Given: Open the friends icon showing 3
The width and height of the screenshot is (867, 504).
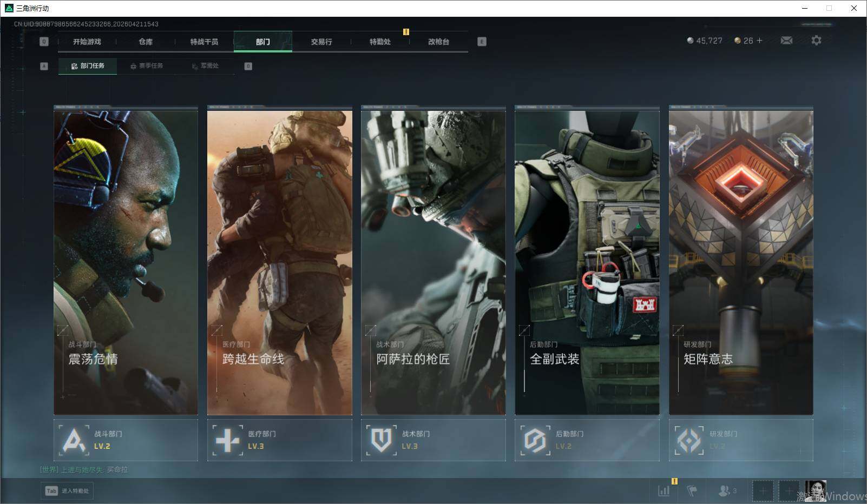Looking at the screenshot, I should pyautogui.click(x=726, y=490).
